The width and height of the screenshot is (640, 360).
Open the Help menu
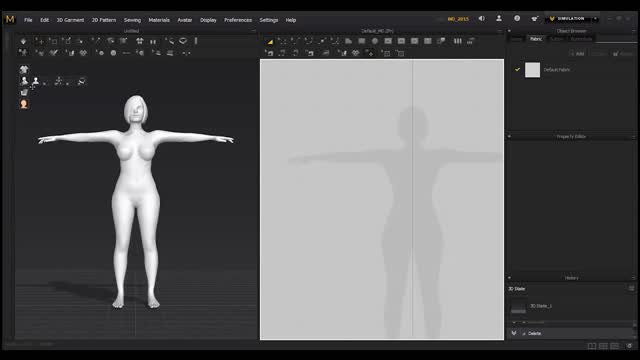291,20
